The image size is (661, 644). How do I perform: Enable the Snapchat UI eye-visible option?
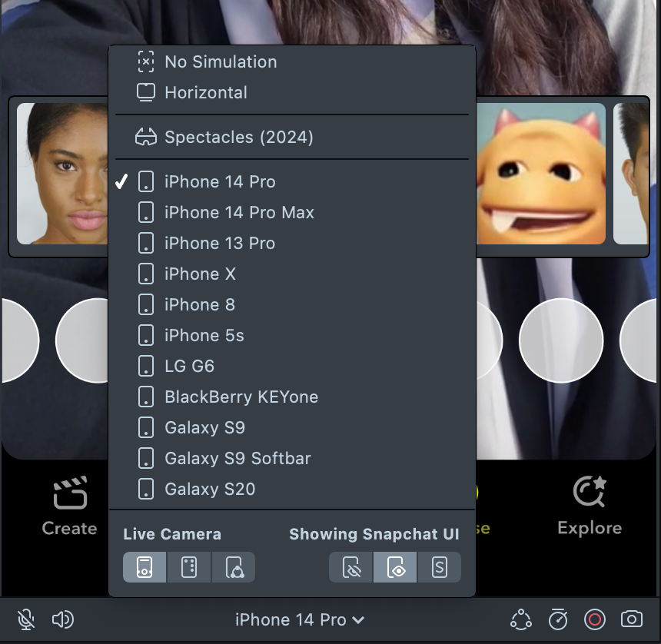coord(396,568)
